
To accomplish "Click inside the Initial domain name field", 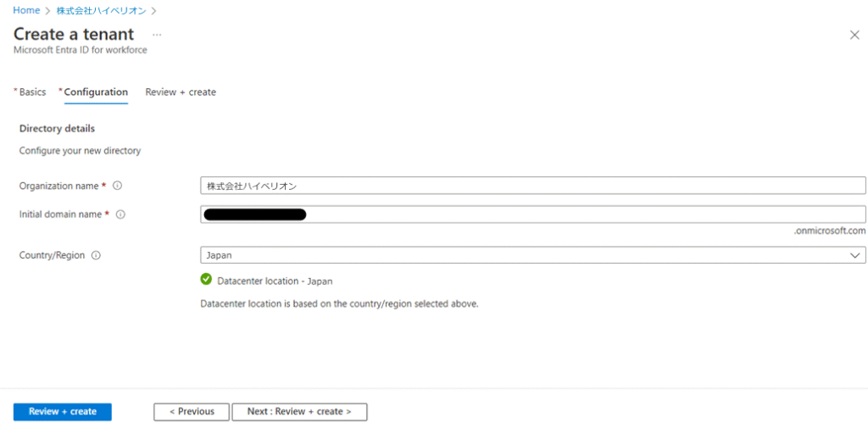I will pos(585,214).
